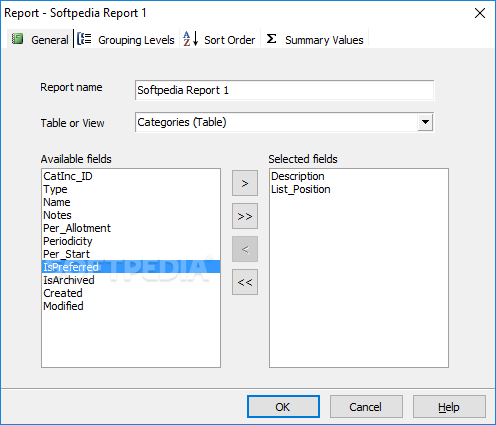Select Per_Allotment in Available fields

pyautogui.click(x=131, y=228)
